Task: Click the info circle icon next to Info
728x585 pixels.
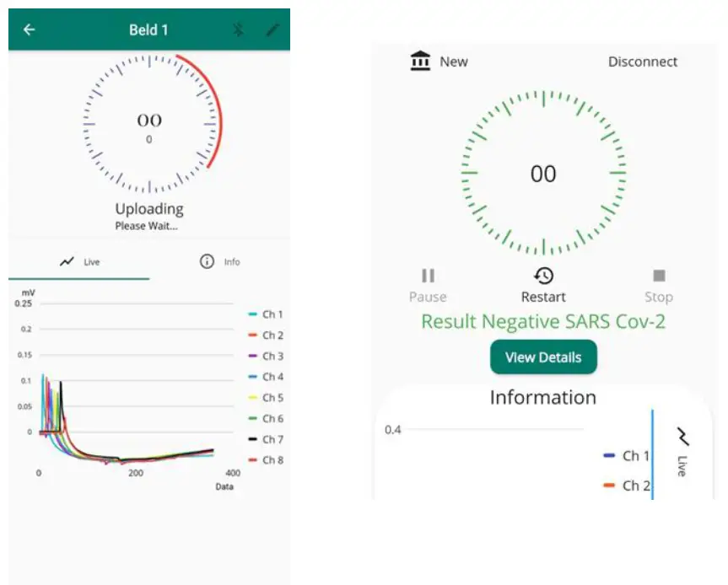Action: click(x=208, y=261)
